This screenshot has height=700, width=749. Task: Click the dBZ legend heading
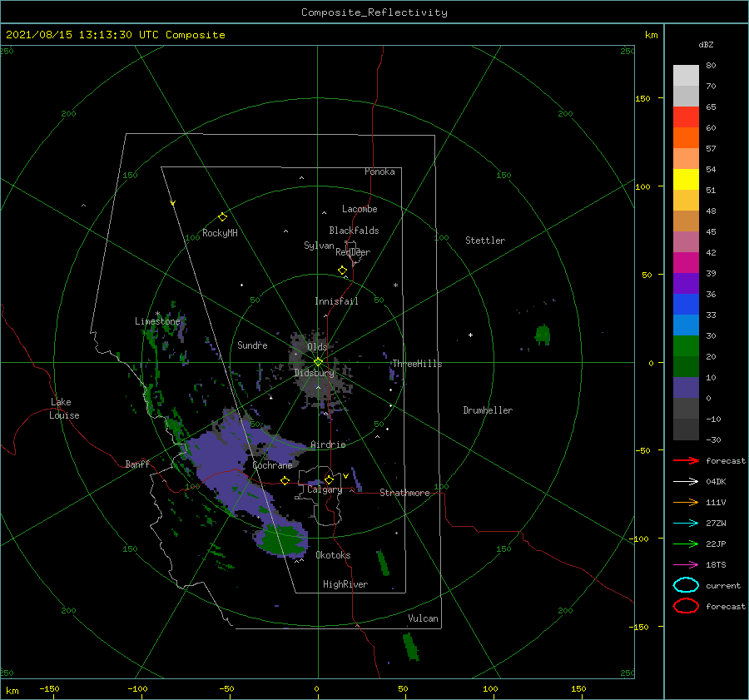tap(706, 44)
